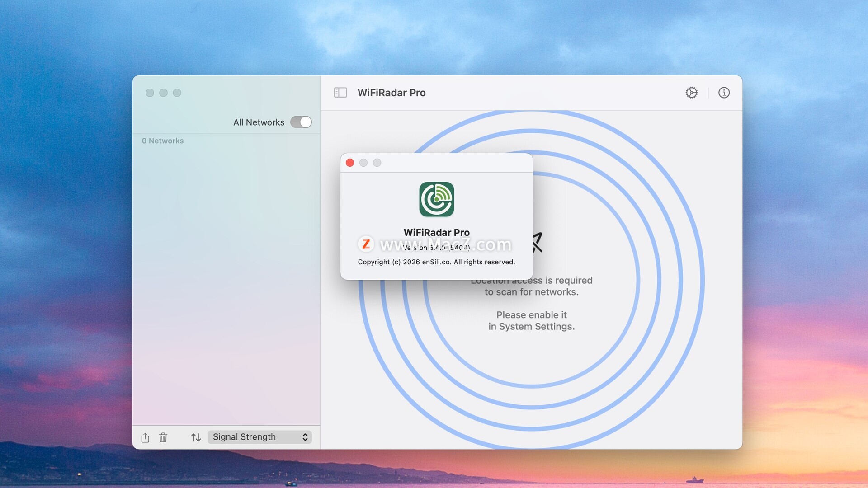Image resolution: width=868 pixels, height=488 pixels.
Task: Click the 'Please enable it' message
Action: [531, 315]
